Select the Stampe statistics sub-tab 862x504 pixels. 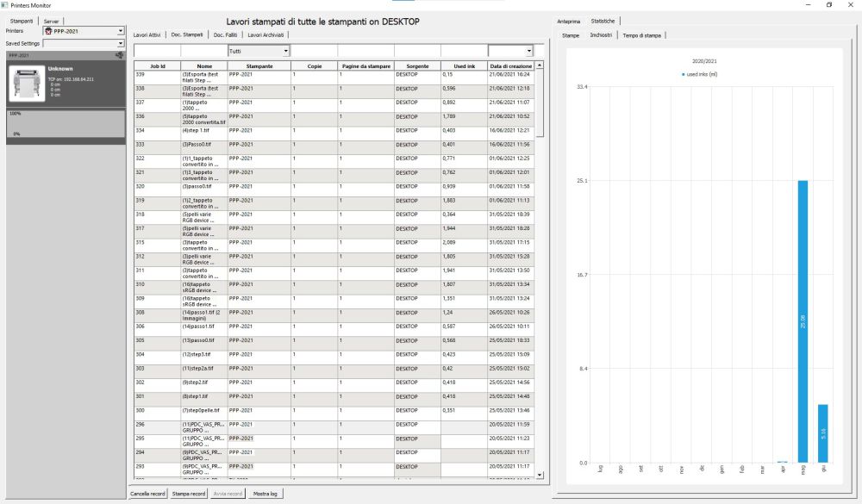[x=571, y=35]
